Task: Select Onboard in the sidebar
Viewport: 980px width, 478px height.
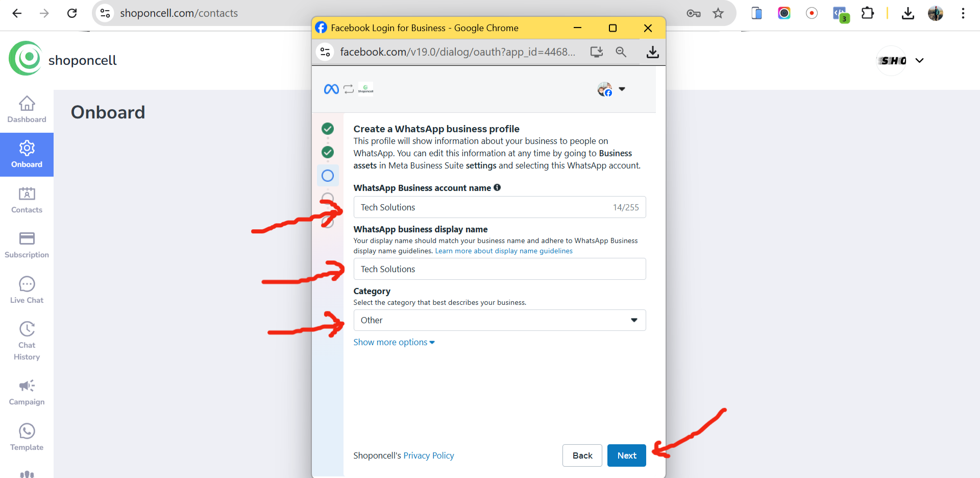Action: point(27,155)
